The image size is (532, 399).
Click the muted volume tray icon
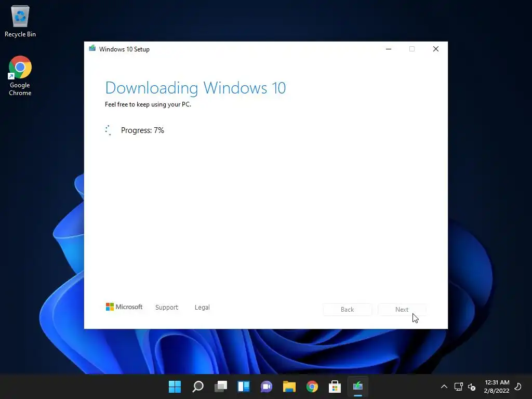tap(472, 387)
